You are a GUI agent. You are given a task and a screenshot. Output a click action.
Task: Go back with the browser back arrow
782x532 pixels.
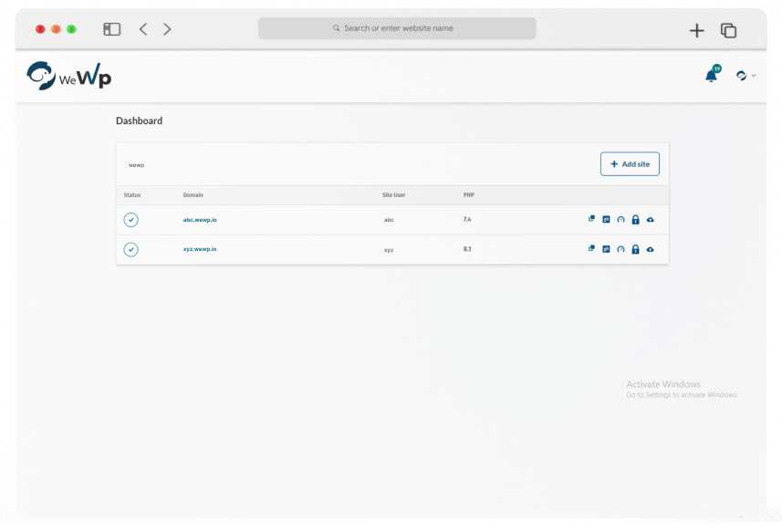[143, 29]
